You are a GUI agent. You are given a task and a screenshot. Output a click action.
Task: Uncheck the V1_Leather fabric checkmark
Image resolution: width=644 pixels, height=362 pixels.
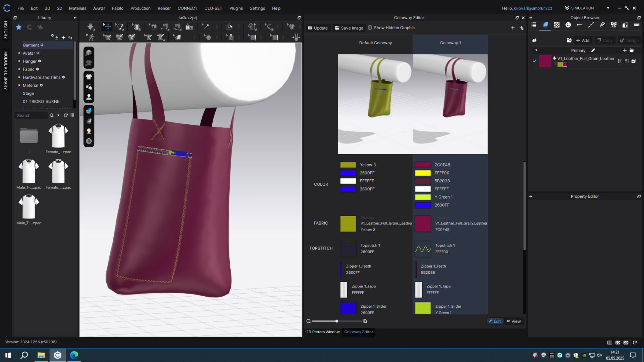(534, 61)
